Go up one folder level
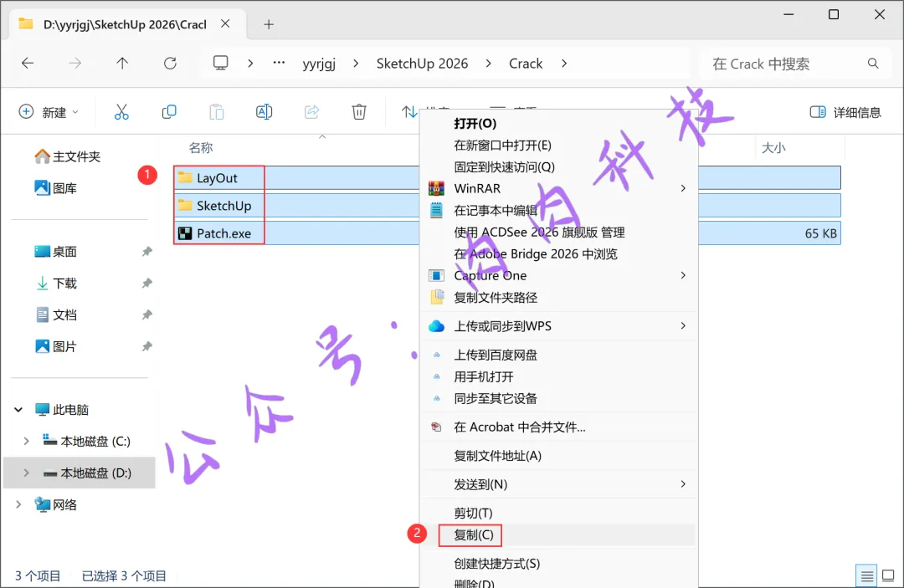The width and height of the screenshot is (904, 588). click(122, 64)
